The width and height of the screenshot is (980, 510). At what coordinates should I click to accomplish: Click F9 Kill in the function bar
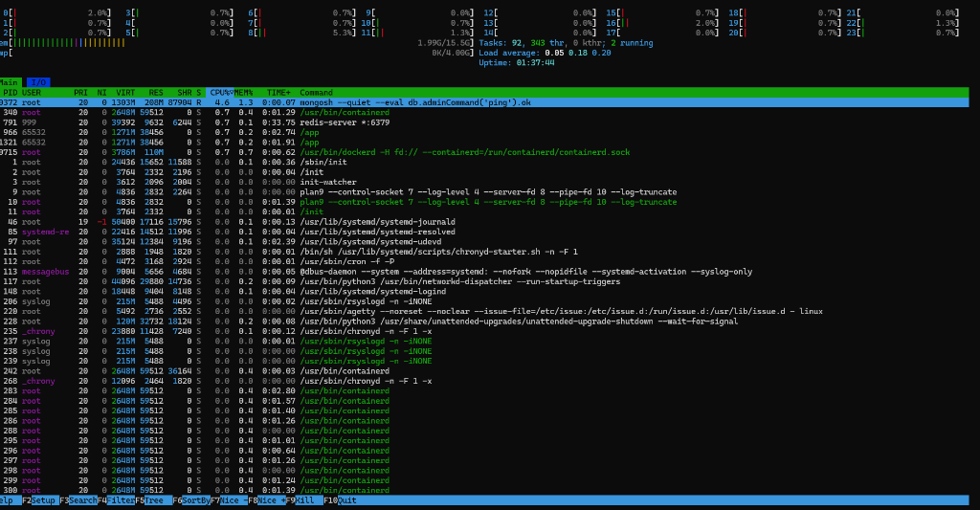point(303,500)
